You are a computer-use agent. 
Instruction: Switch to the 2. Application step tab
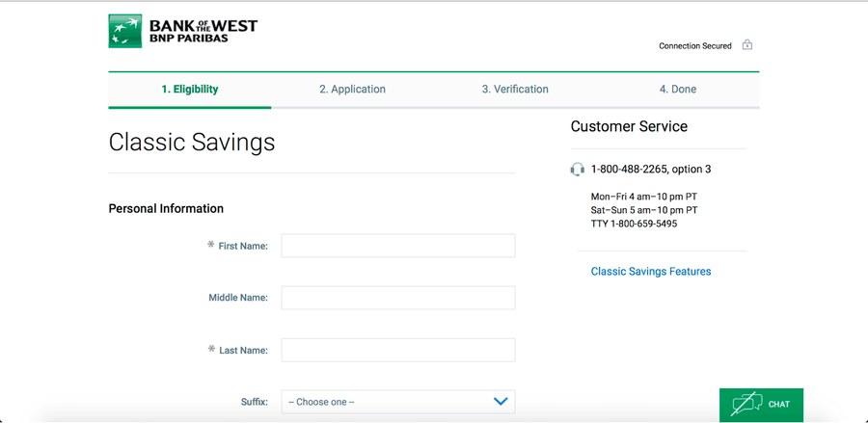tap(352, 90)
